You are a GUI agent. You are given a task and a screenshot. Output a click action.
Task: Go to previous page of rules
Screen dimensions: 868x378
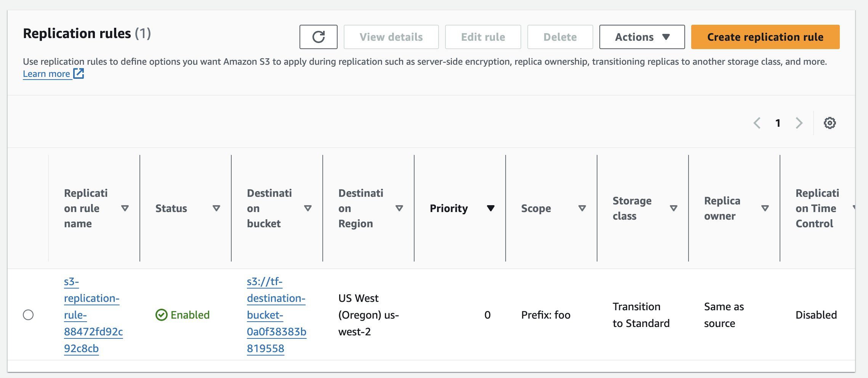[757, 123]
